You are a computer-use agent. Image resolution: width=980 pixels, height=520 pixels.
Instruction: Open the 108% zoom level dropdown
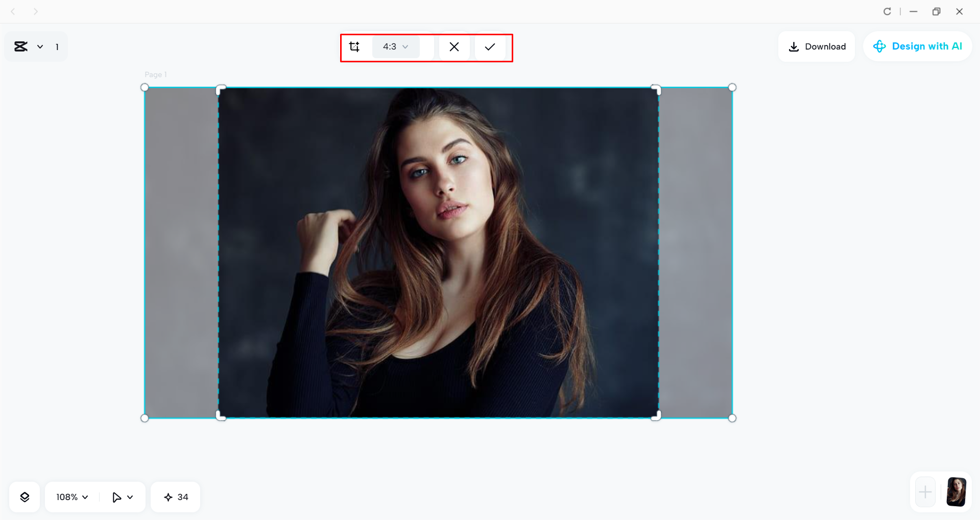[x=72, y=497]
